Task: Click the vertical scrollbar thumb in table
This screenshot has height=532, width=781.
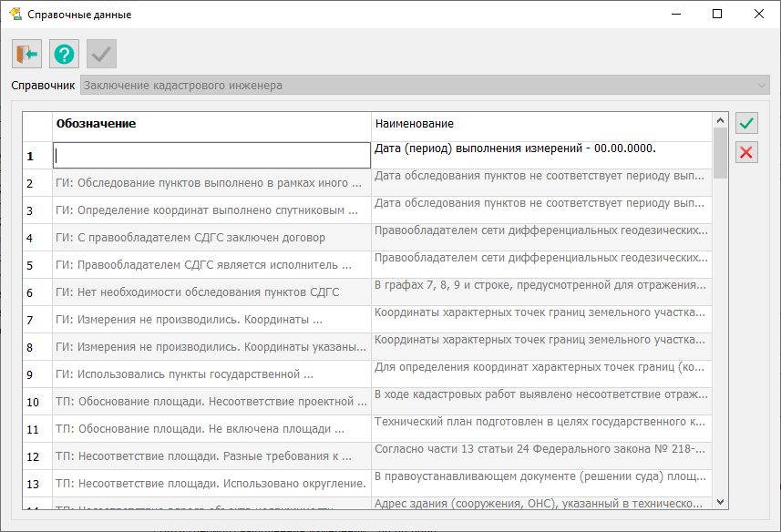Action: (720, 153)
